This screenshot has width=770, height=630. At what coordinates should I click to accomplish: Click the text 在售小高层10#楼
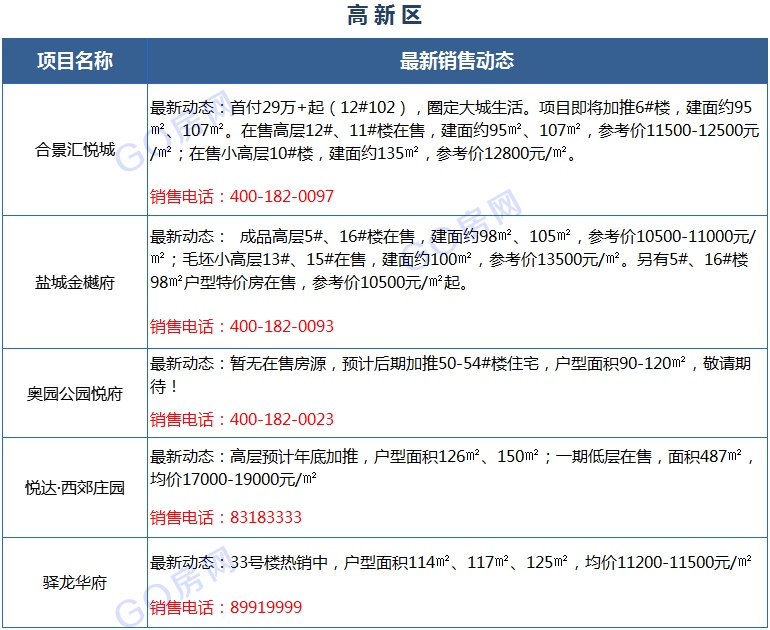point(251,154)
